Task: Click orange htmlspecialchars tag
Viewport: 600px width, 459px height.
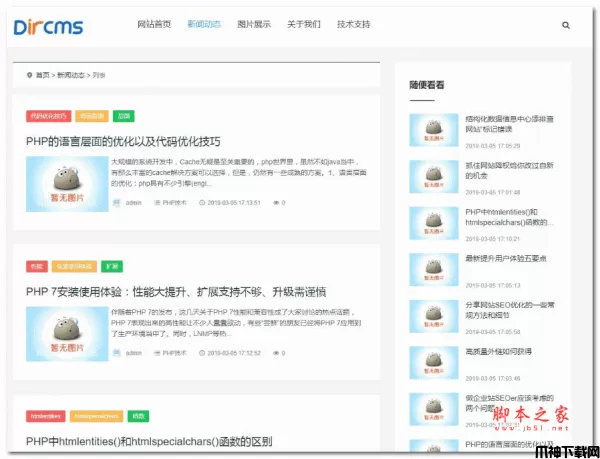Action: tap(96, 416)
